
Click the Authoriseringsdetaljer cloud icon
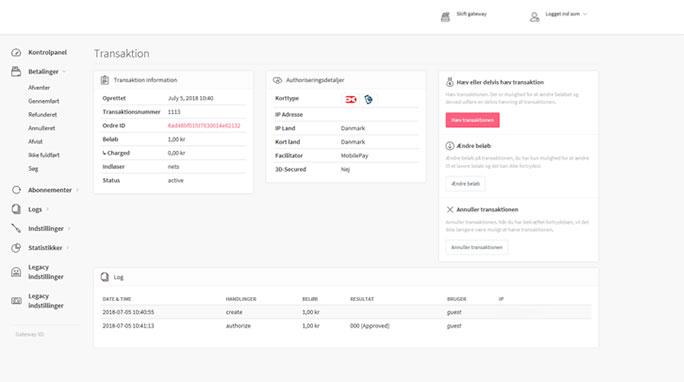pyautogui.click(x=277, y=80)
